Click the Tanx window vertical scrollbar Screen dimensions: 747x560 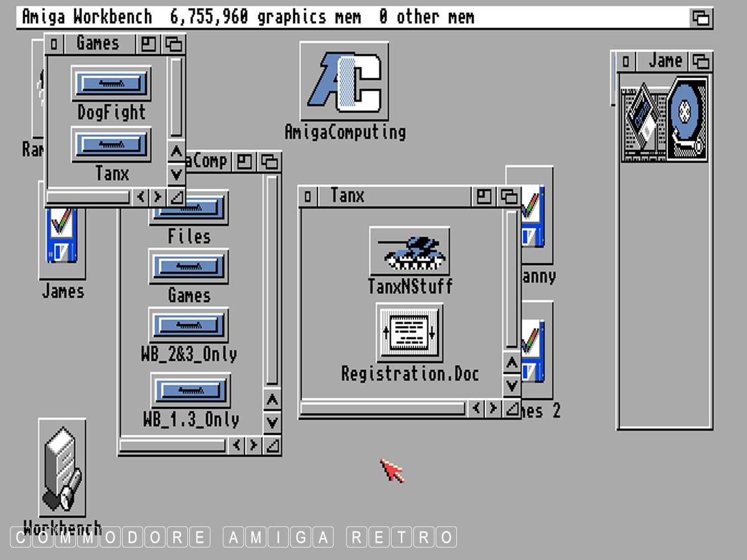pos(512,280)
